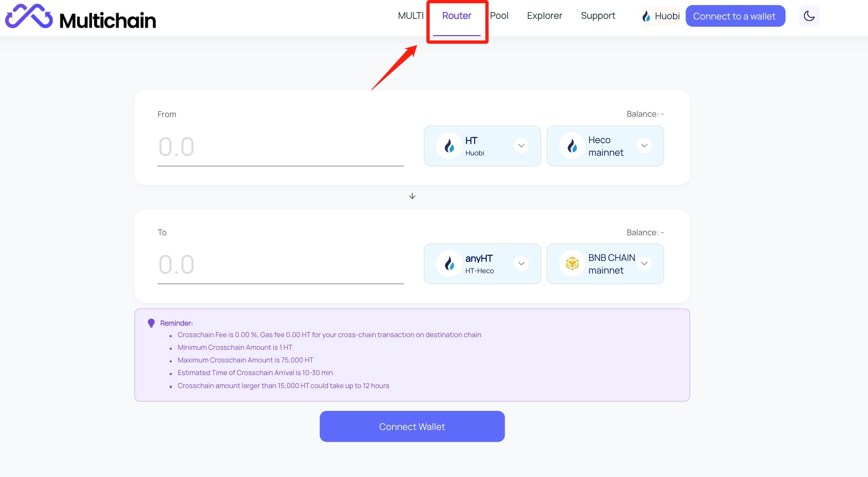The height and width of the screenshot is (477, 868).
Task: Click the Crosschain Fee reminder line
Action: coord(329,335)
